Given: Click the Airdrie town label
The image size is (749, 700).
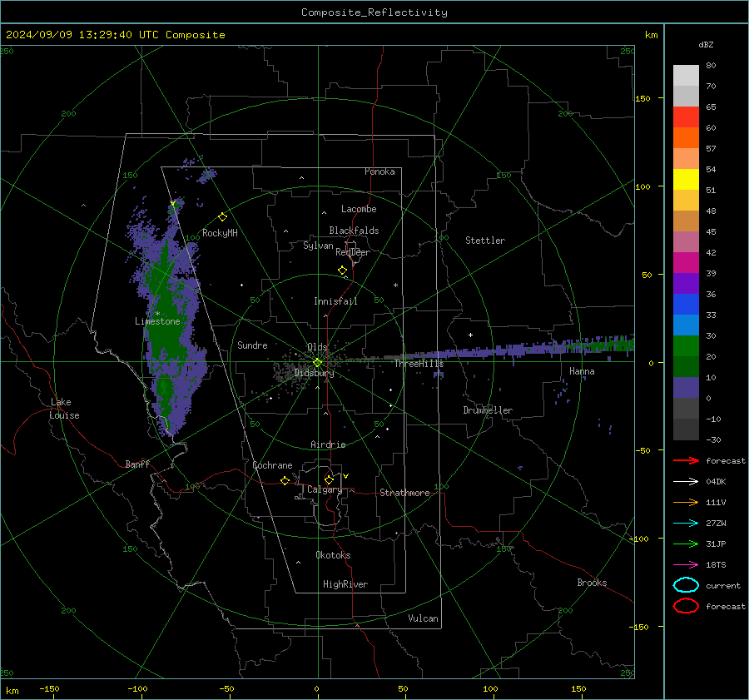Looking at the screenshot, I should point(328,444).
